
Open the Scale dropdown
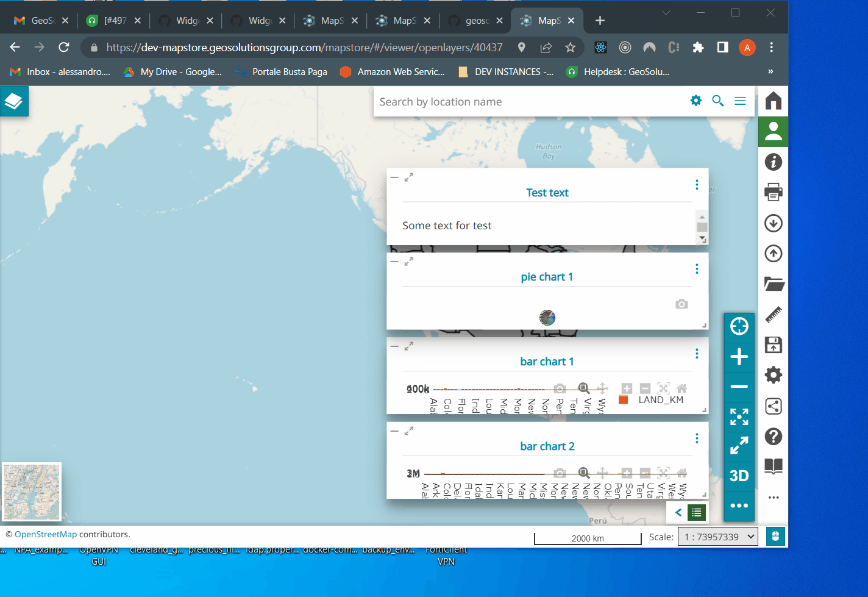click(718, 537)
